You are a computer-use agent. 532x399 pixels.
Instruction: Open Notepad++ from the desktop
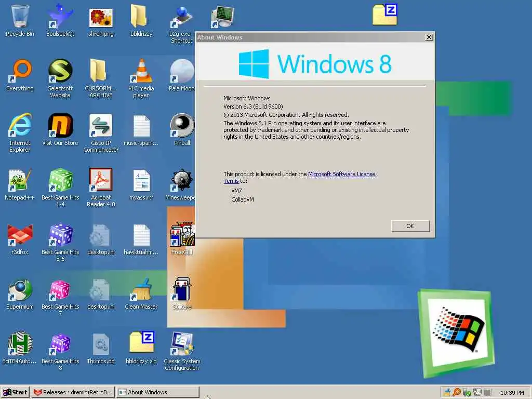20,184
